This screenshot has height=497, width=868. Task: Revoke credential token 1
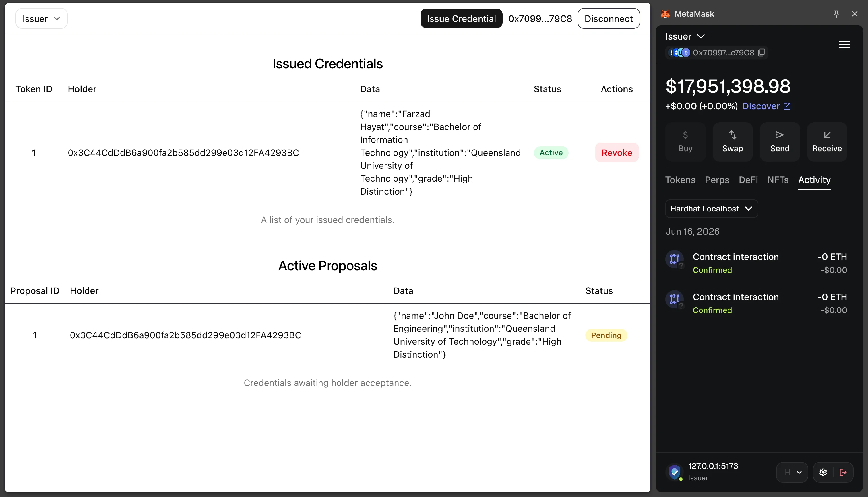coord(617,153)
